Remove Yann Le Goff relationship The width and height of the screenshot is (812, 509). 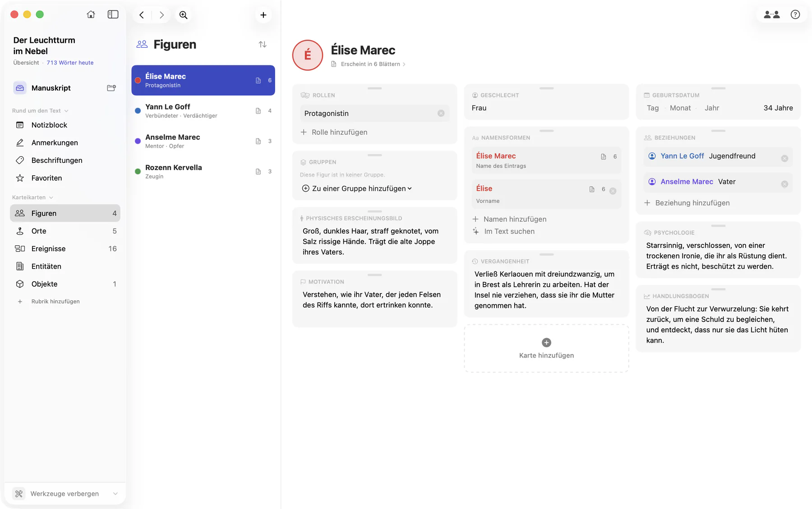tap(784, 158)
